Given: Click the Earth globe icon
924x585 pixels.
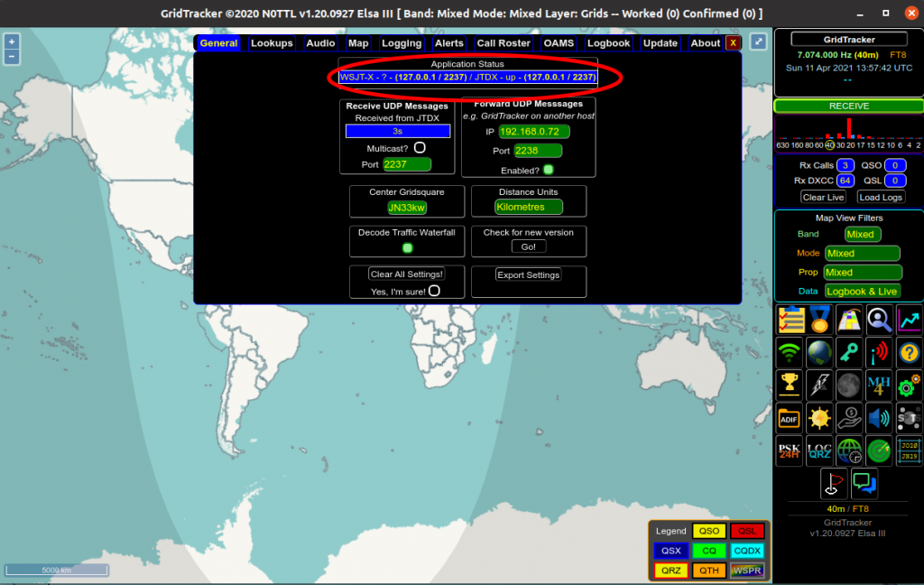Looking at the screenshot, I should click(819, 353).
